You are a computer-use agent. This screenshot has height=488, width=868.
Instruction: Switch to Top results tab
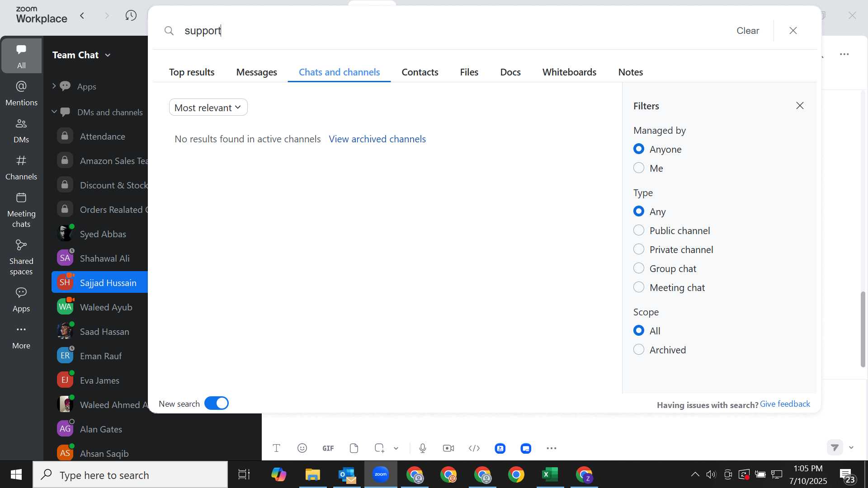coord(192,72)
